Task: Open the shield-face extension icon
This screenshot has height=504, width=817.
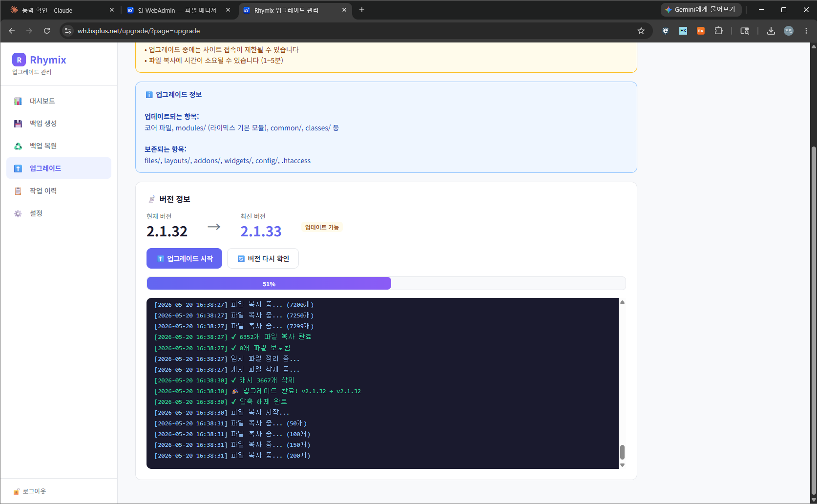Action: 666,31
